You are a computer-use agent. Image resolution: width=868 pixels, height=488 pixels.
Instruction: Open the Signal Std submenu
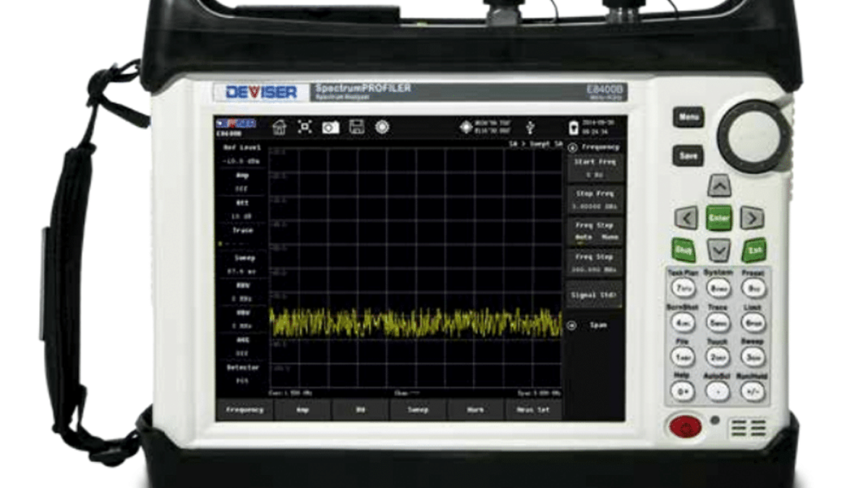click(x=594, y=295)
